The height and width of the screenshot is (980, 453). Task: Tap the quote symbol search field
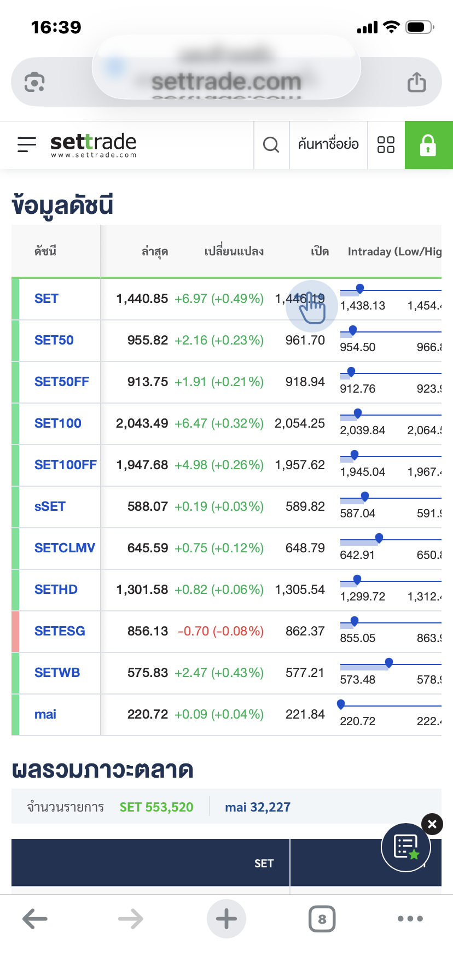tap(328, 144)
